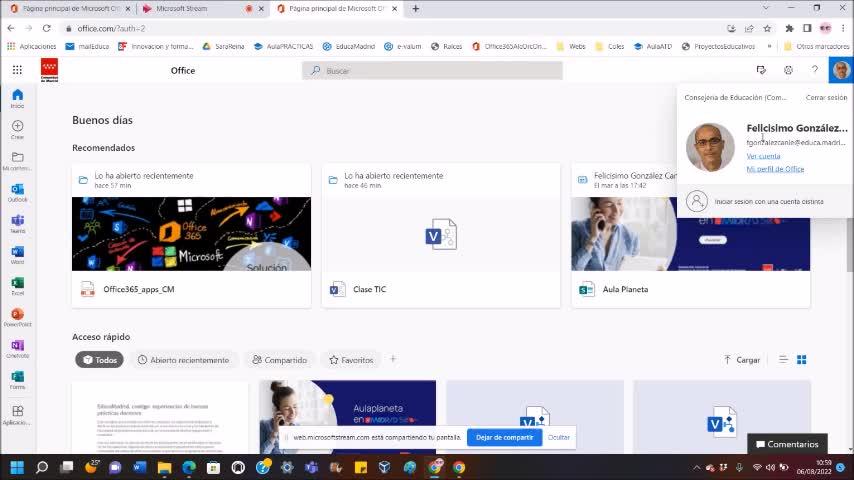The height and width of the screenshot is (480, 854).
Task: Open the Raíces bookmark
Action: click(446, 46)
